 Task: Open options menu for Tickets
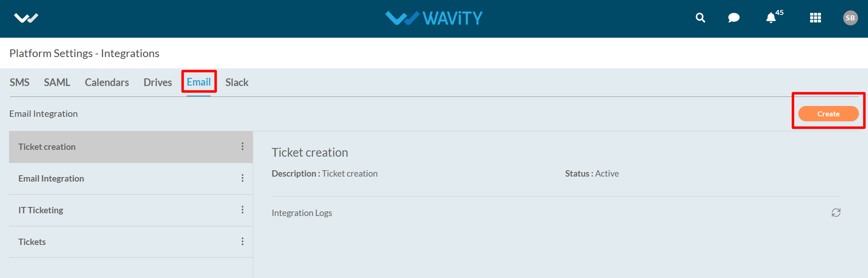coord(243,242)
